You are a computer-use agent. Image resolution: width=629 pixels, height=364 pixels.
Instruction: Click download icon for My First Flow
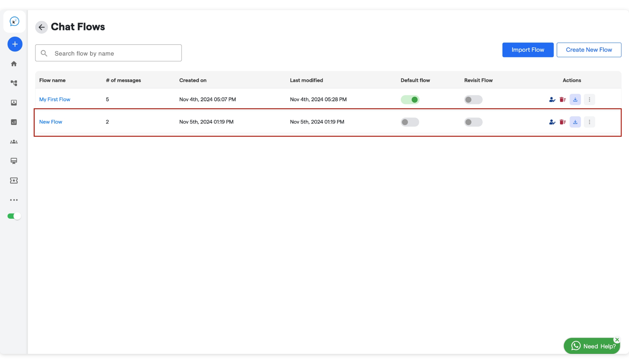[x=575, y=100]
